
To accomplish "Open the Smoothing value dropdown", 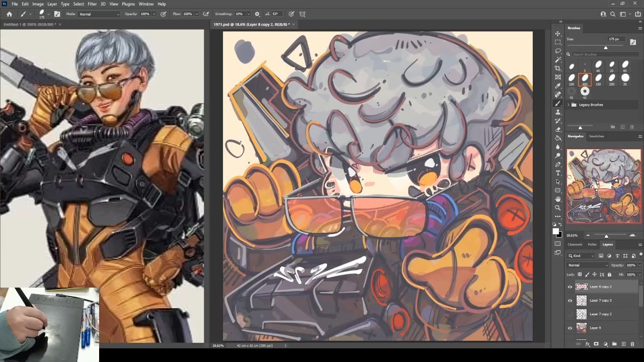I will 248,14.
